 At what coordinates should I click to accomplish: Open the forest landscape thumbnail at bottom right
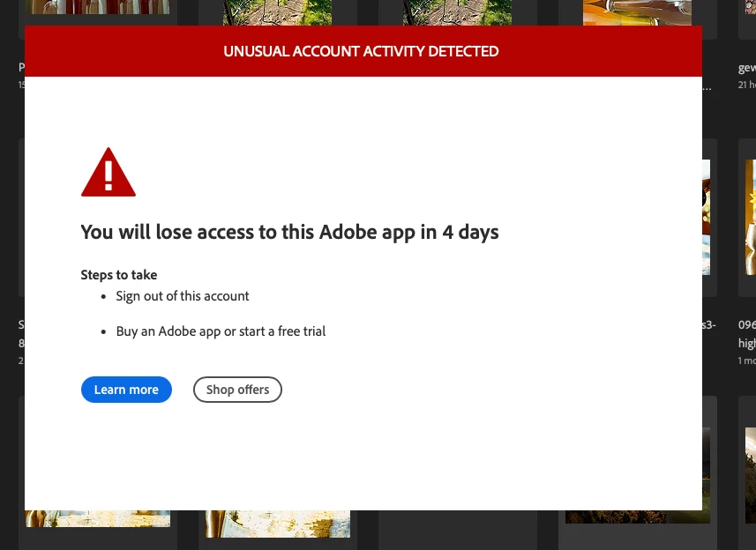coord(750,475)
